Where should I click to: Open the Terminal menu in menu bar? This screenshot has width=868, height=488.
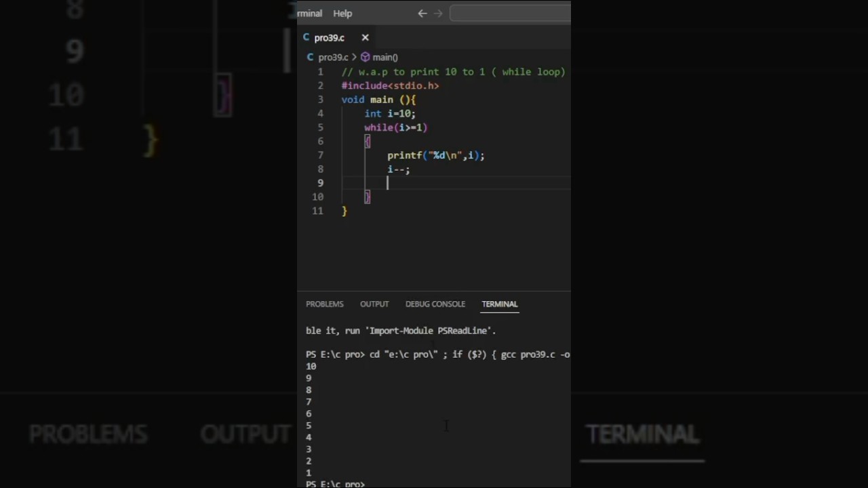[309, 13]
